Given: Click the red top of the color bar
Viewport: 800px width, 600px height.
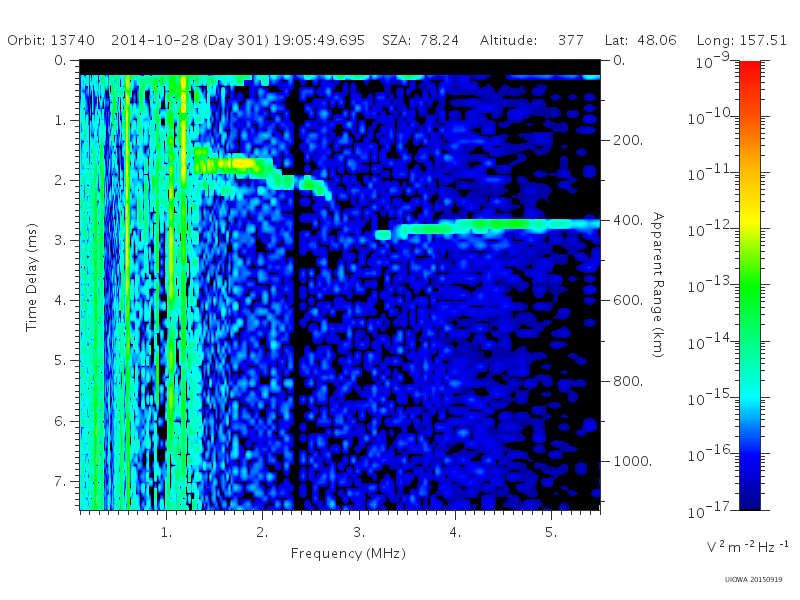Looking at the screenshot, I should pyautogui.click(x=749, y=69).
